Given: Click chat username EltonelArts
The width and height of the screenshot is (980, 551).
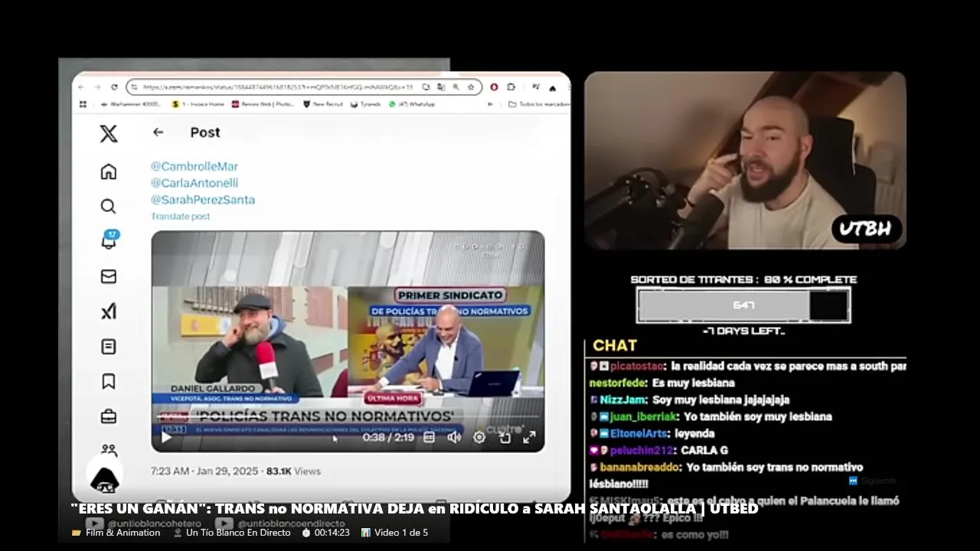Looking at the screenshot, I should pyautogui.click(x=639, y=434).
